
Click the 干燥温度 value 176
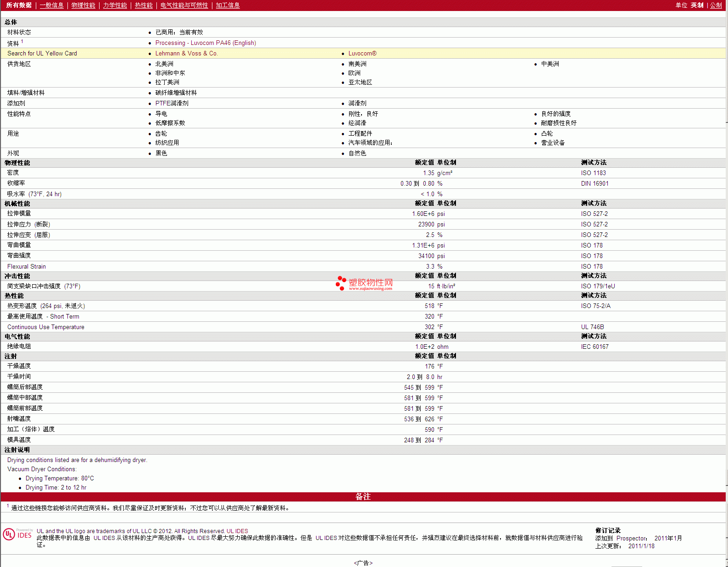pyautogui.click(x=429, y=366)
